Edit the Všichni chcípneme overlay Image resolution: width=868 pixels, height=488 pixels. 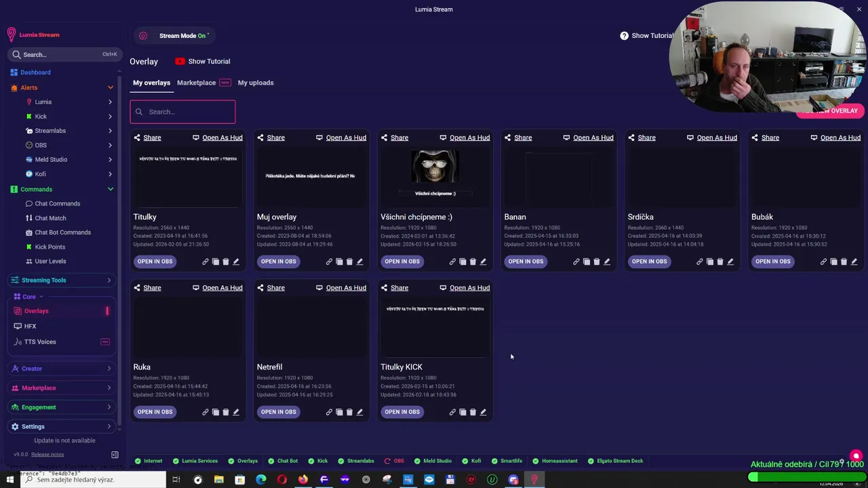coord(483,262)
